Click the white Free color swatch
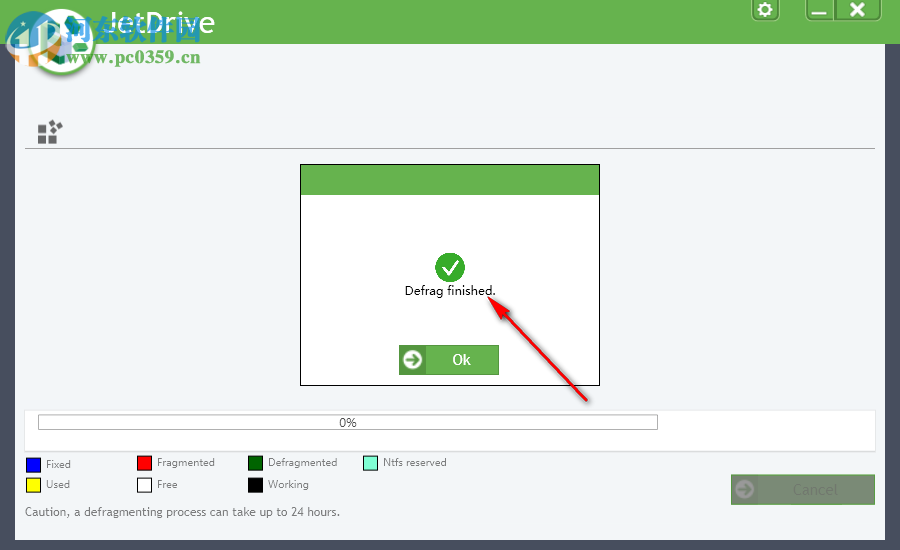900x550 pixels. (145, 485)
